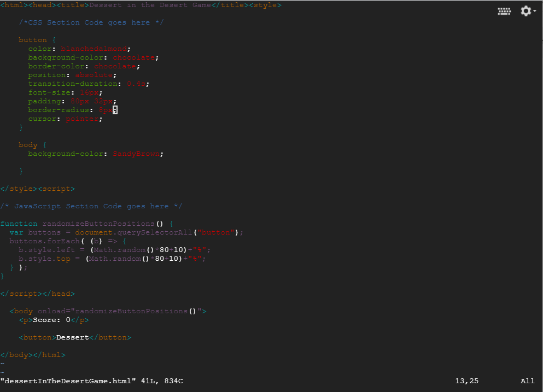The height and width of the screenshot is (392, 543).
Task: Click the 'blanchedalmond' color value
Action: [94, 49]
